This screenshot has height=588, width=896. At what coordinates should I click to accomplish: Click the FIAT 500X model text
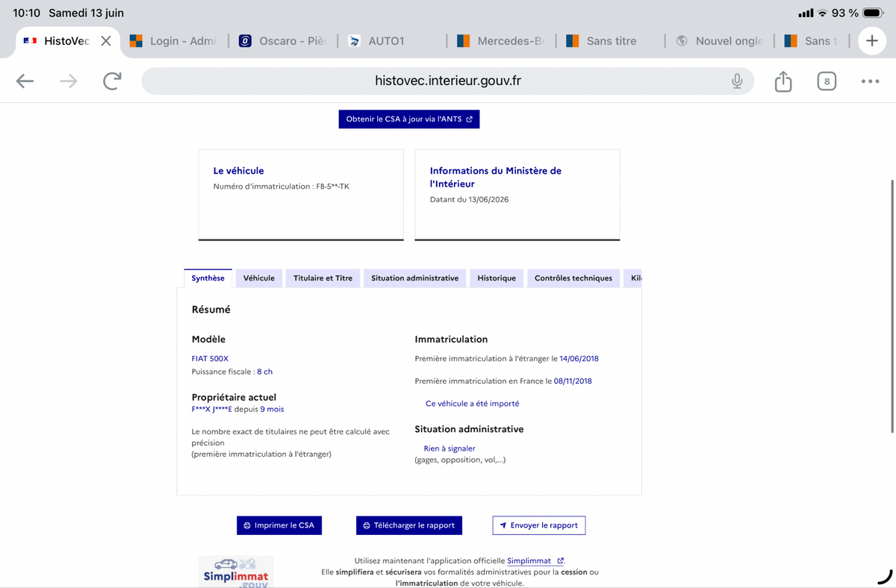coord(210,359)
